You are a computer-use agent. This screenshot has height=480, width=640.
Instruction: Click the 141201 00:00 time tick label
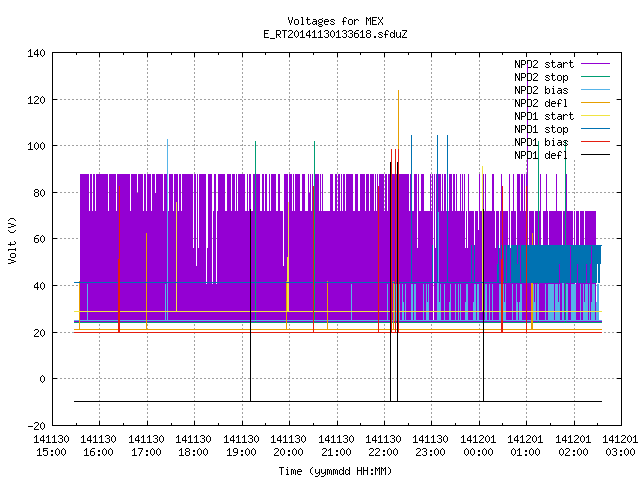(x=478, y=446)
